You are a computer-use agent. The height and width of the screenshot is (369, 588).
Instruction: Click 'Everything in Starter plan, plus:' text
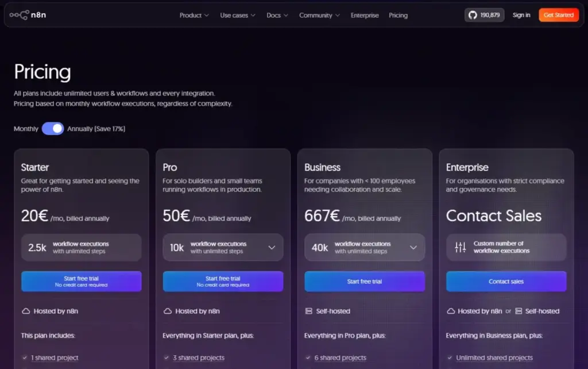click(208, 336)
